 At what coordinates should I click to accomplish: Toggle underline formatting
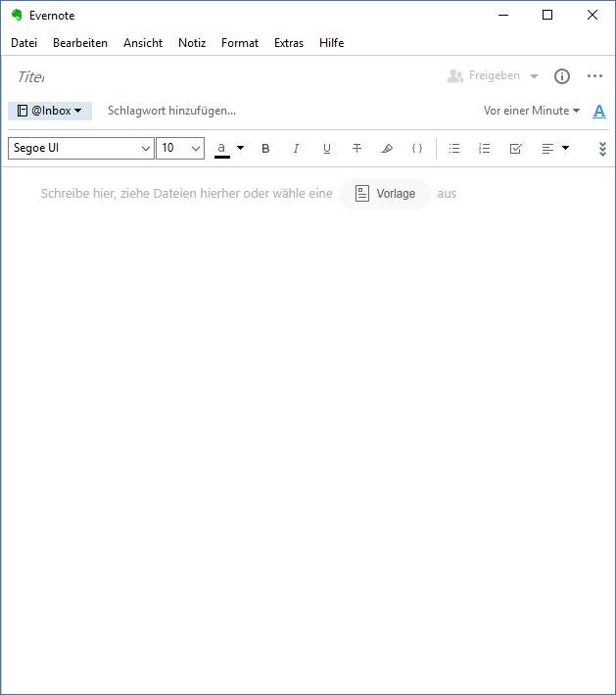coord(327,149)
